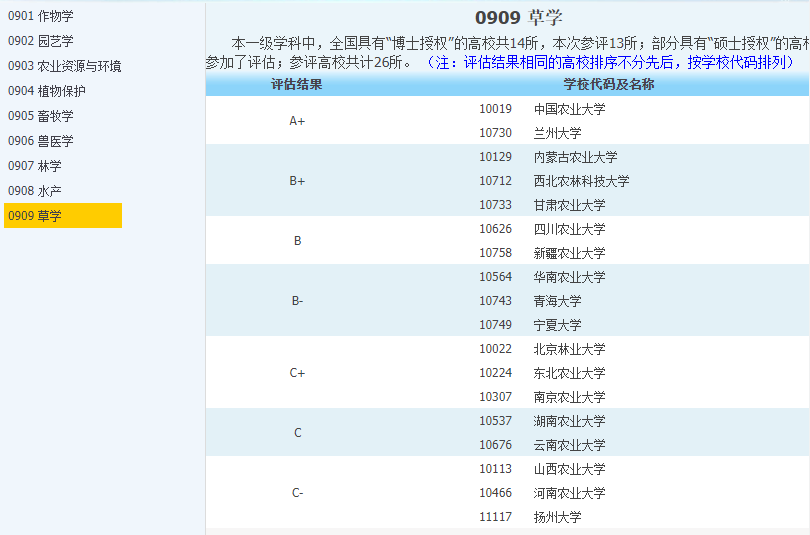
Task: Select 0904 植物保护 in the list
Action: (x=47, y=91)
